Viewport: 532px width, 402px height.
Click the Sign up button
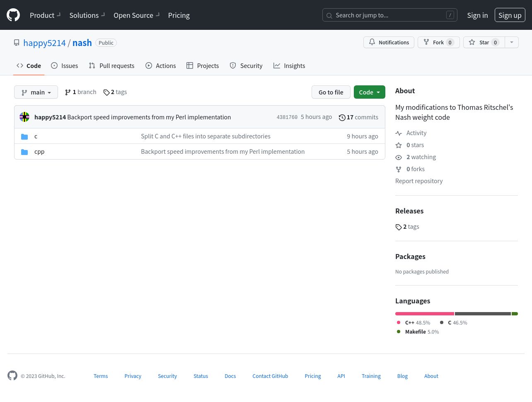click(x=510, y=15)
